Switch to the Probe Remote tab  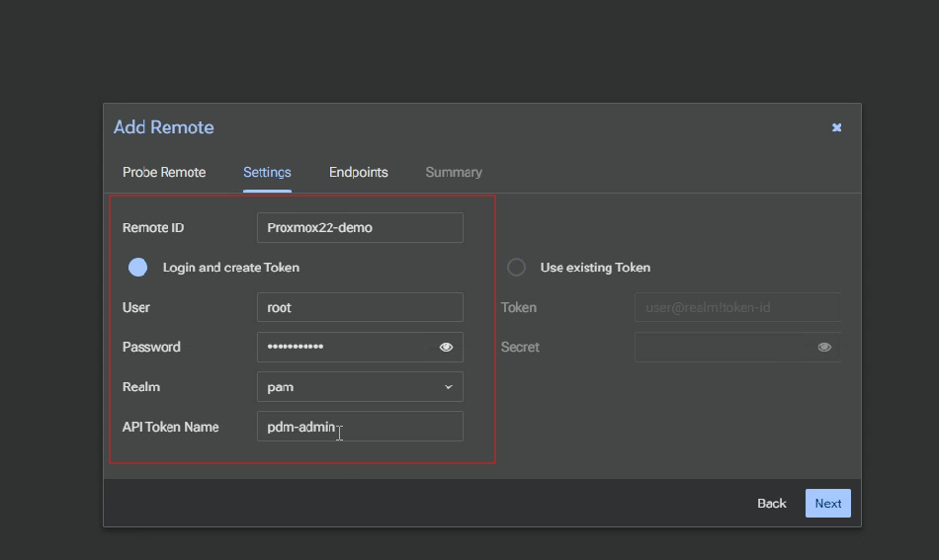coord(164,172)
